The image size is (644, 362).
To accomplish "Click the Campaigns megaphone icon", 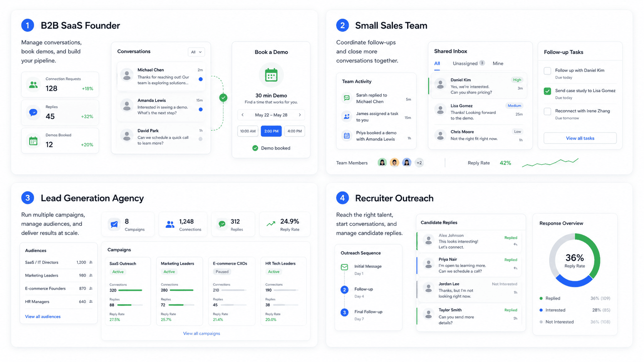I will 114,224.
